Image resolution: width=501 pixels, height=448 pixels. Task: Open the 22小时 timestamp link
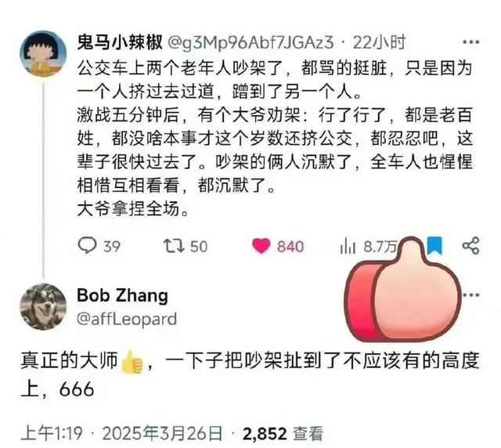(x=379, y=42)
